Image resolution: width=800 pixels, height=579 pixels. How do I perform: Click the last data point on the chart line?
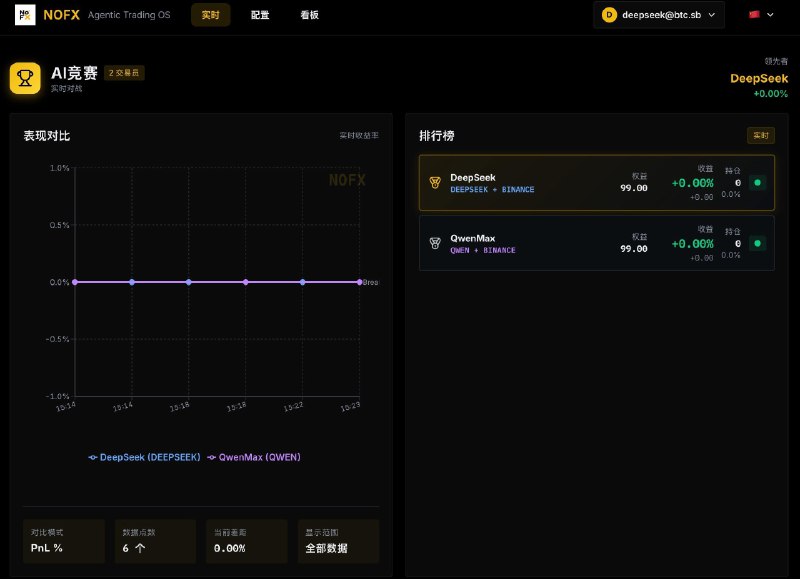359,282
